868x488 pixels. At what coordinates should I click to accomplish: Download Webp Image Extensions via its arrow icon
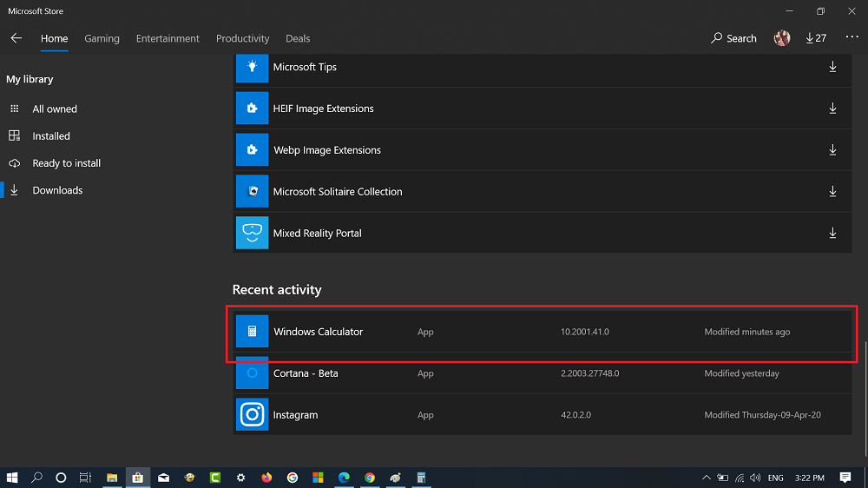pos(832,150)
